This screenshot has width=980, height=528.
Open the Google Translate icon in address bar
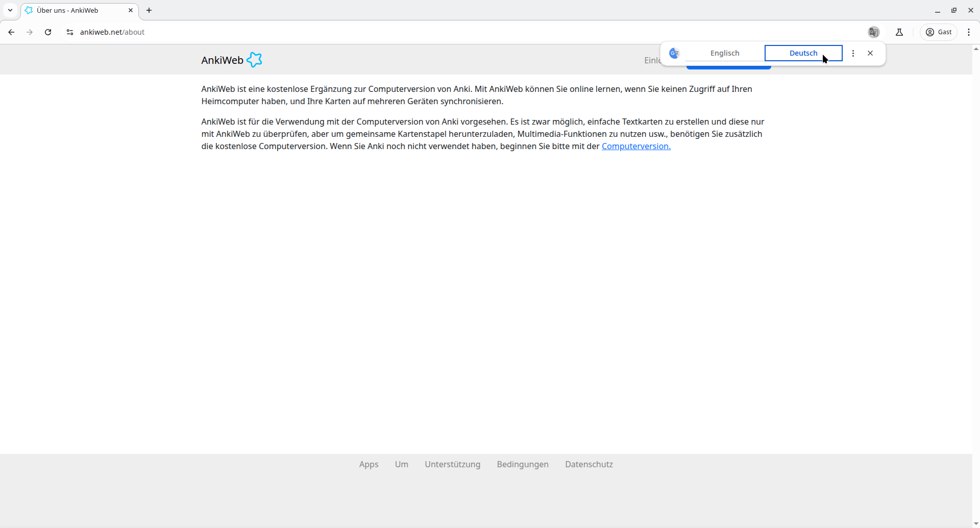[x=874, y=32]
